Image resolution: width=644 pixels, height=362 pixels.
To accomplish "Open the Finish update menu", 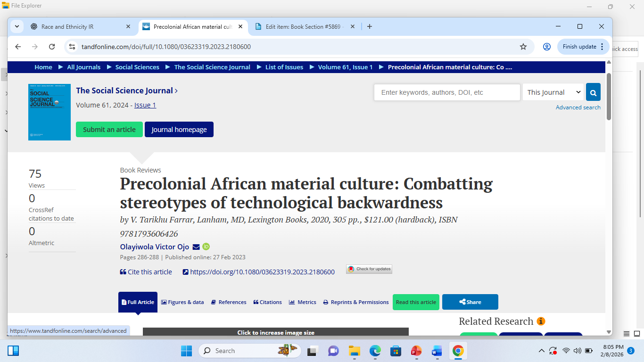I will [584, 47].
